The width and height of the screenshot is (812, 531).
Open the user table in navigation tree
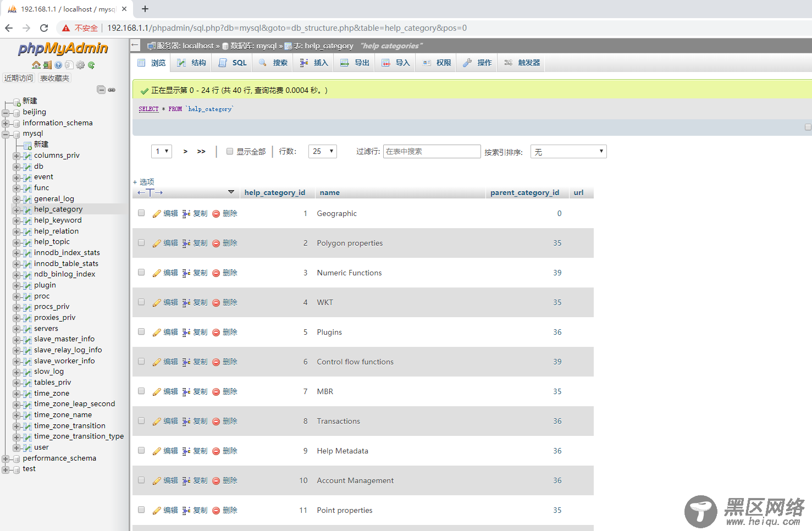(x=41, y=447)
